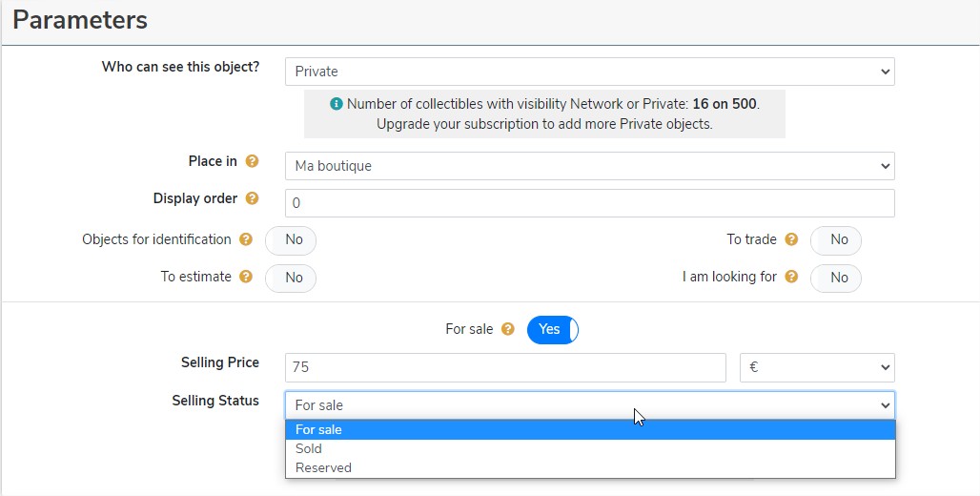Open help for Objects for identification

(246, 239)
